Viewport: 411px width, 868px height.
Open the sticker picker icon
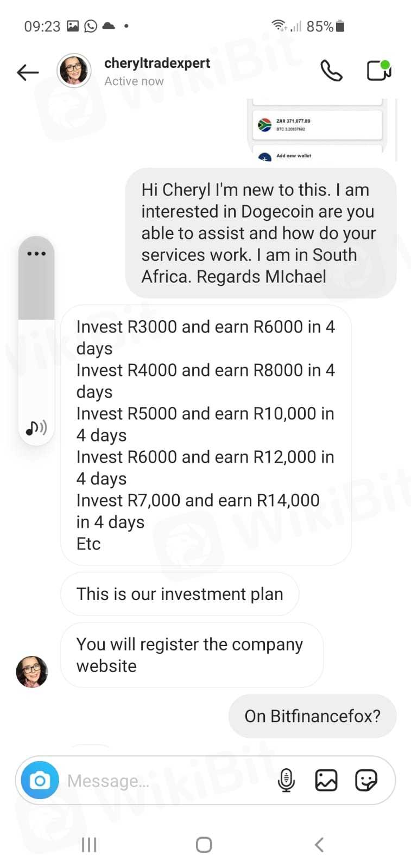pyautogui.click(x=366, y=781)
